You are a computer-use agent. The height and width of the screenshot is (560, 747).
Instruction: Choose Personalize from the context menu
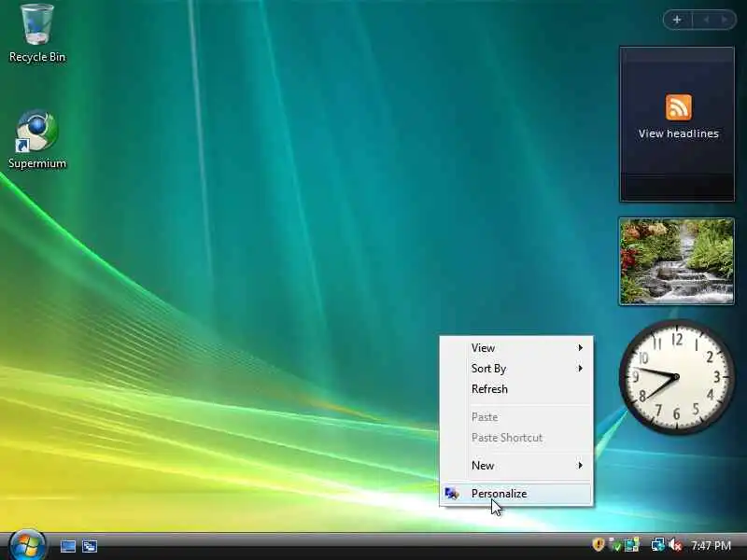(516, 494)
